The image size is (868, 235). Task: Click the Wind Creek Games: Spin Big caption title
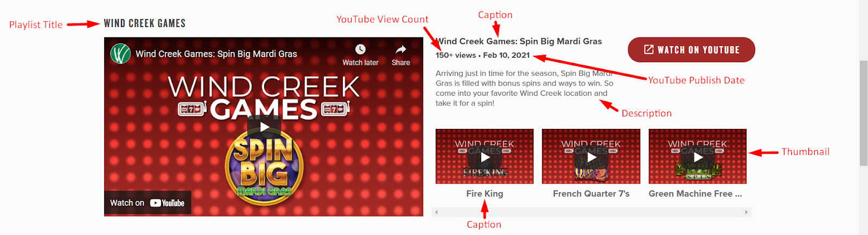tap(520, 41)
